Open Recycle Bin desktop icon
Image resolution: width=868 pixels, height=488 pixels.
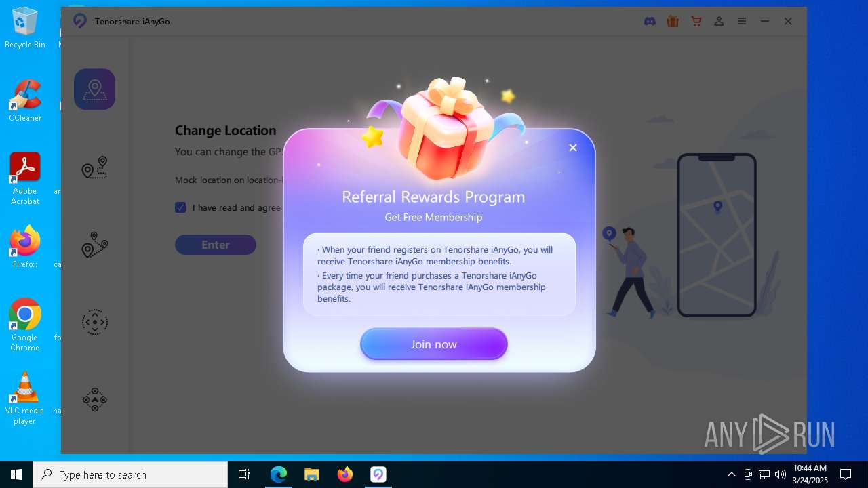point(25,28)
